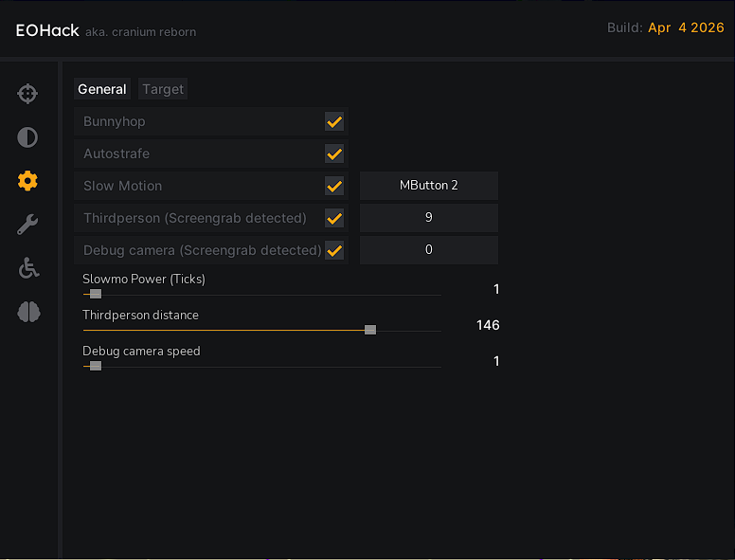This screenshot has width=735, height=560.
Task: Open the brain icon section
Action: click(x=28, y=312)
